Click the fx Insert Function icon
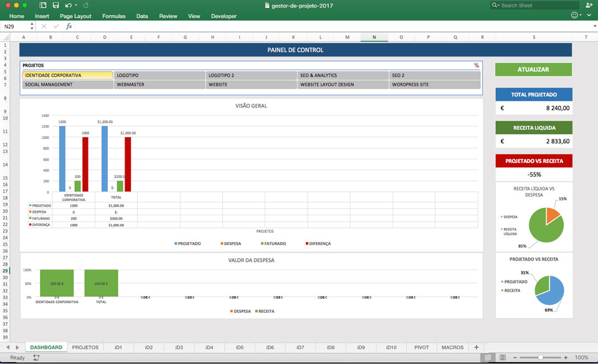The height and width of the screenshot is (364, 598). click(x=69, y=26)
